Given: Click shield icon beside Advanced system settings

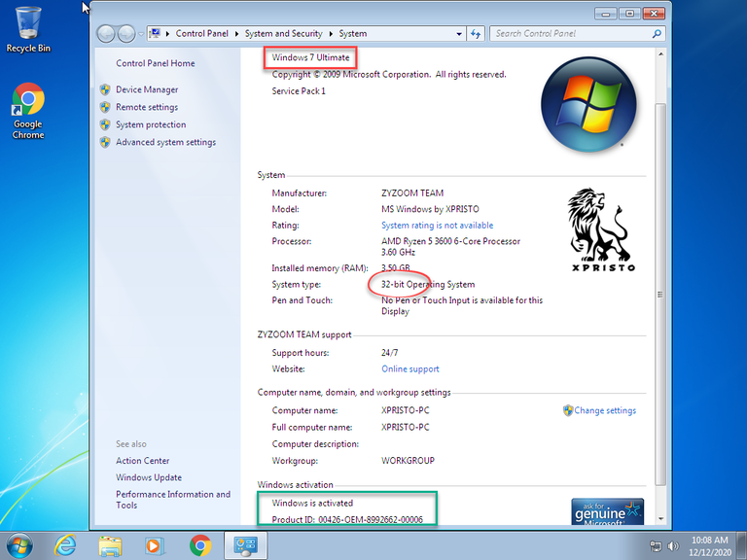Looking at the screenshot, I should tap(105, 142).
